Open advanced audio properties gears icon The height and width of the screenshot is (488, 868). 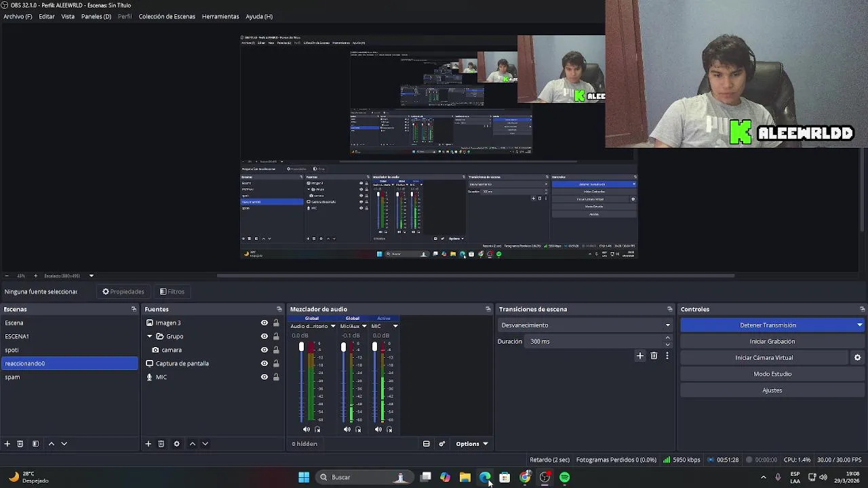click(x=442, y=444)
